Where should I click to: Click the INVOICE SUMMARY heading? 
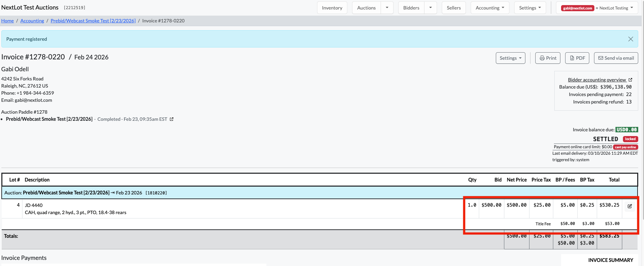[611, 260]
